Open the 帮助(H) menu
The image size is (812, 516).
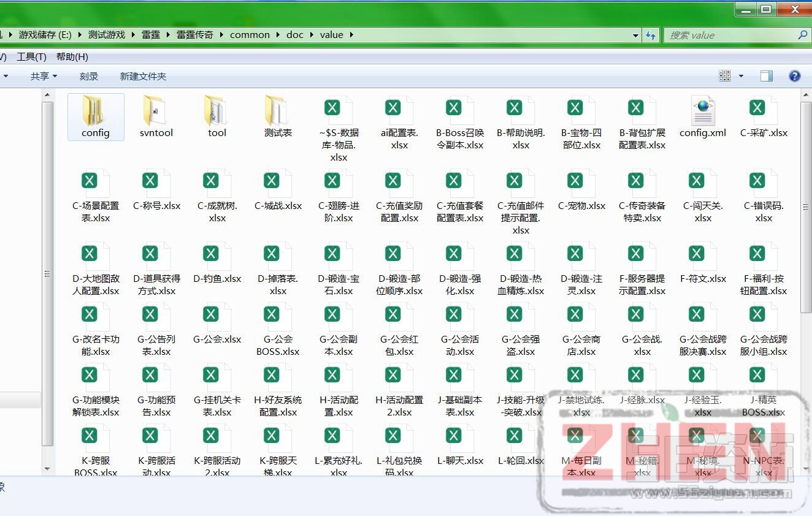72,56
